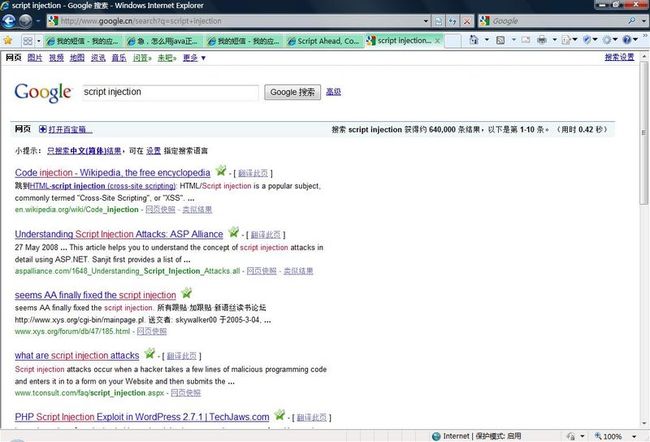
Task: Star the PHP Script Injection Exploit result
Action: pyautogui.click(x=280, y=415)
